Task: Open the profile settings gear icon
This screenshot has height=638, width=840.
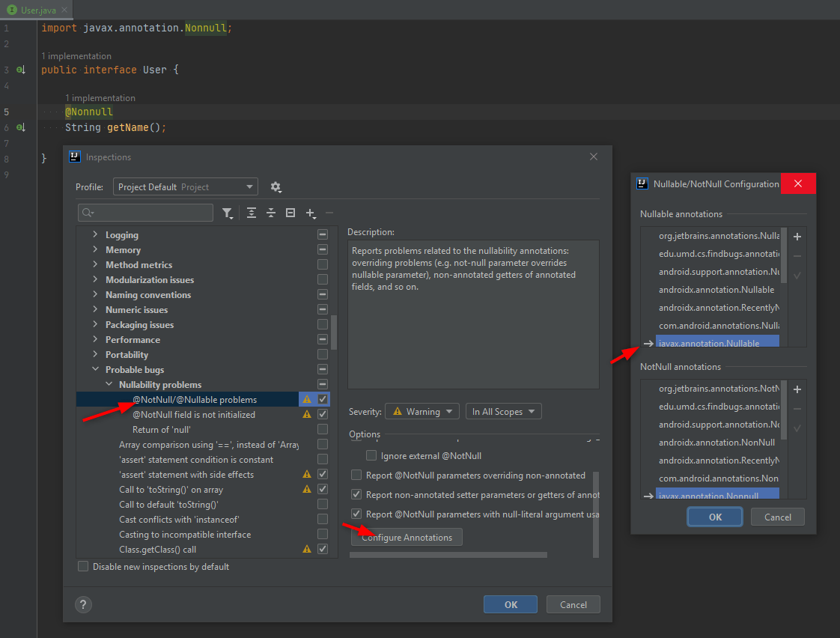Action: coord(276,187)
